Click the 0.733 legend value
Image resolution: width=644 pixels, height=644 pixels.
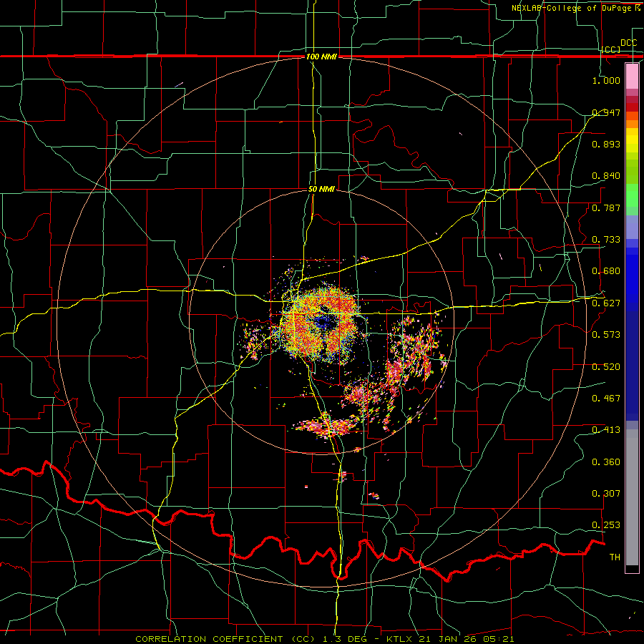[606, 240]
